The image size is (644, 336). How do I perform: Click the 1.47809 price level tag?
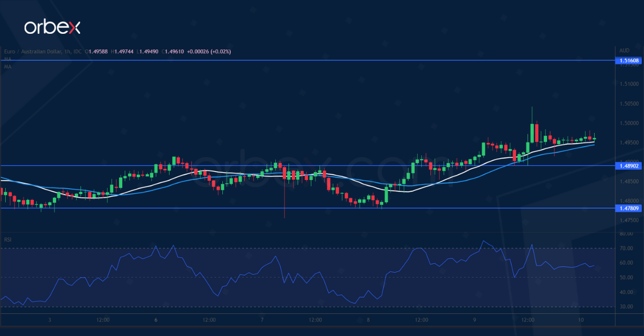tap(629, 208)
